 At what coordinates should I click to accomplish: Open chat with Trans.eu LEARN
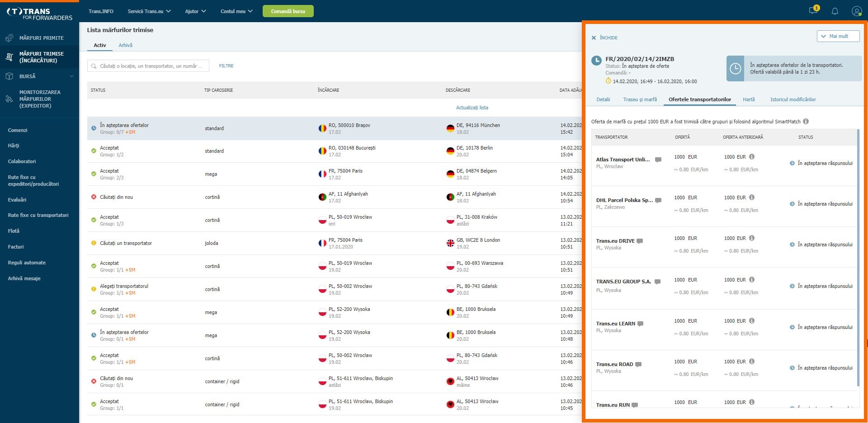tap(640, 324)
